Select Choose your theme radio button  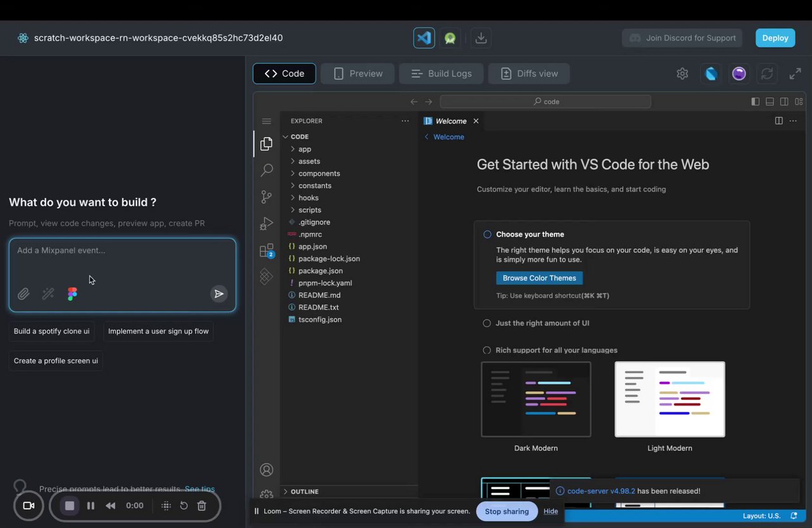point(487,234)
